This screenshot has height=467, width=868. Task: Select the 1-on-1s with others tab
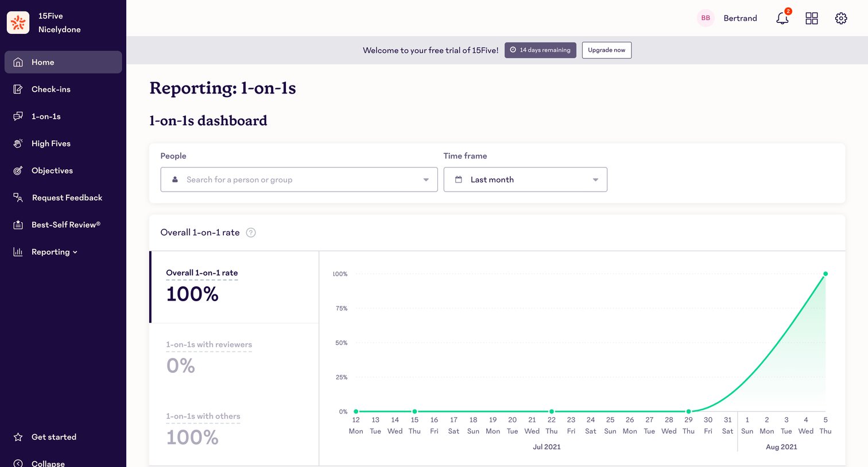tap(234, 430)
